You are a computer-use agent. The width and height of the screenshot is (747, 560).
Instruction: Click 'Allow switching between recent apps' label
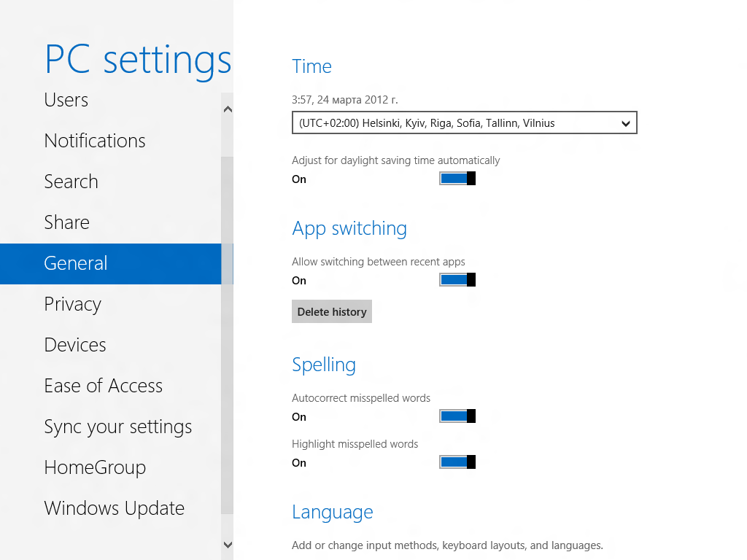coord(379,262)
